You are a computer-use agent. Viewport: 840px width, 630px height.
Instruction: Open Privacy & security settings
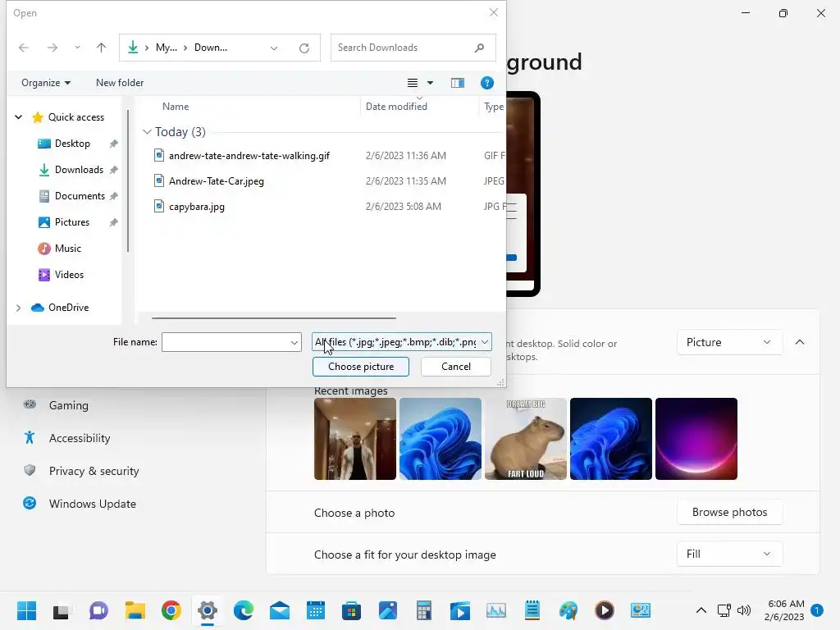[94, 471]
